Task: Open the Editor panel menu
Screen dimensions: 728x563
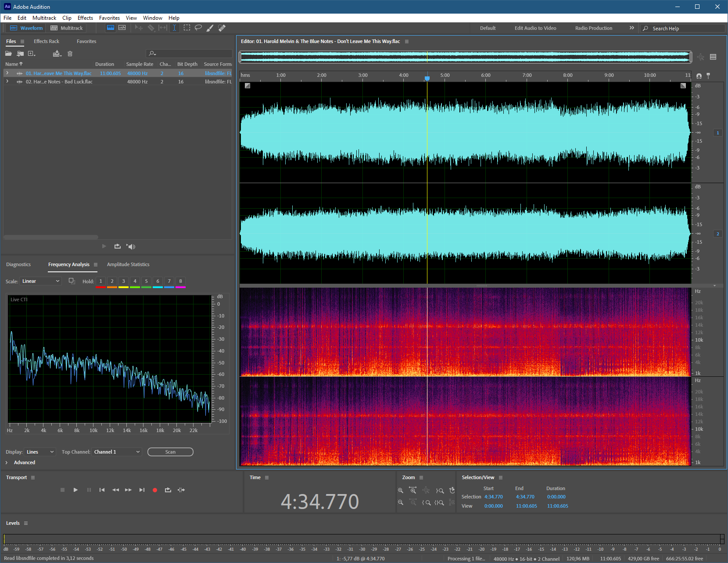Action: 407,41
